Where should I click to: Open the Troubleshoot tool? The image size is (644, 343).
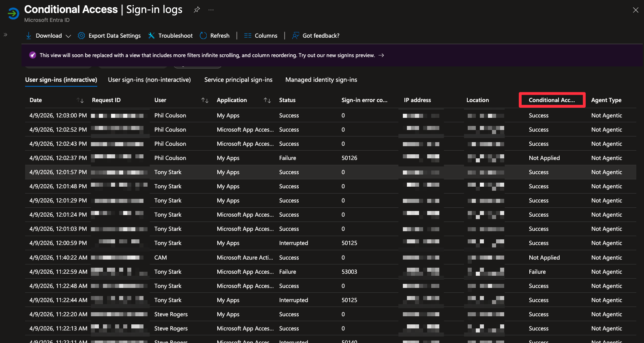point(175,36)
